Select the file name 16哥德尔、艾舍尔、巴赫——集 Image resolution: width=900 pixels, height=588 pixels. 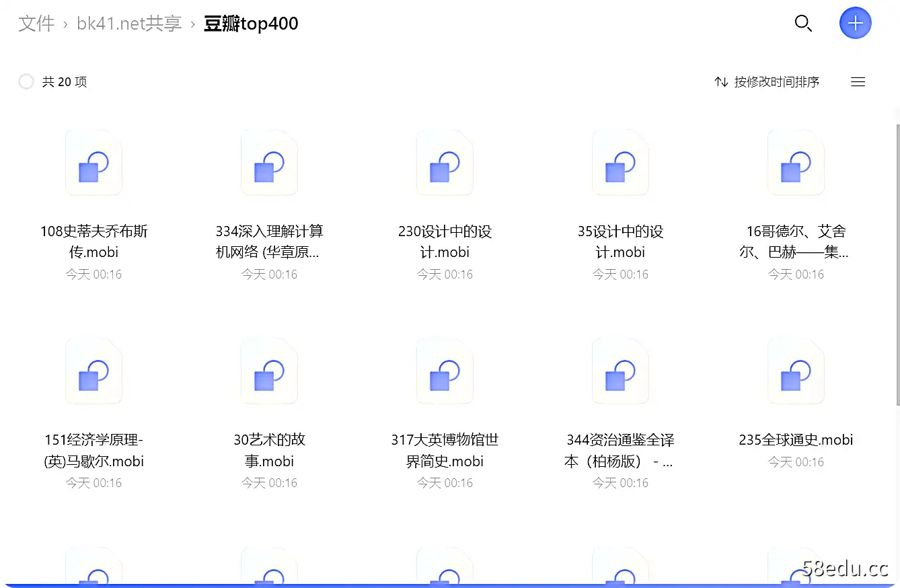coord(796,242)
